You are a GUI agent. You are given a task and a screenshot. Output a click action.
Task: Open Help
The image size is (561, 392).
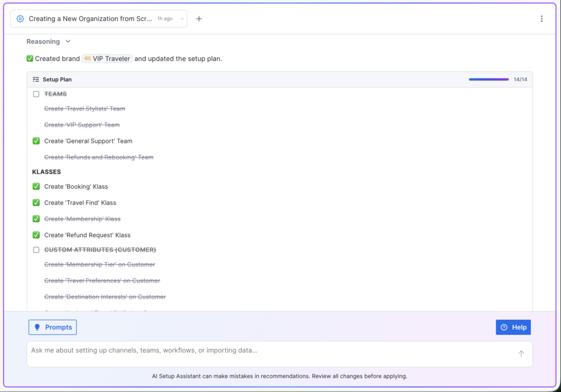[513, 327]
